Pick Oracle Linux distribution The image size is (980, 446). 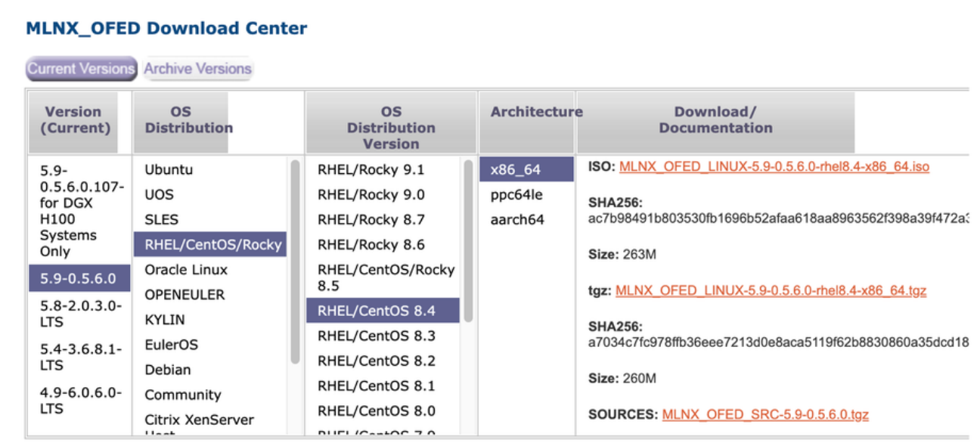186,269
